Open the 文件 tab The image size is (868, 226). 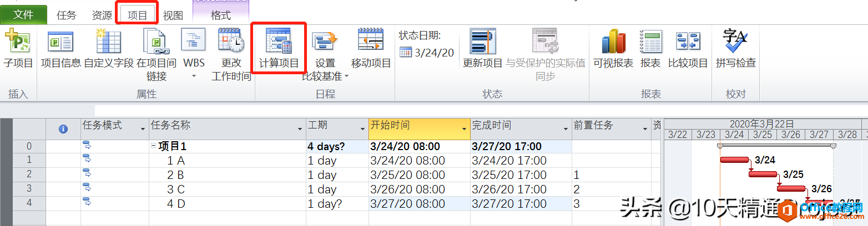[23, 15]
